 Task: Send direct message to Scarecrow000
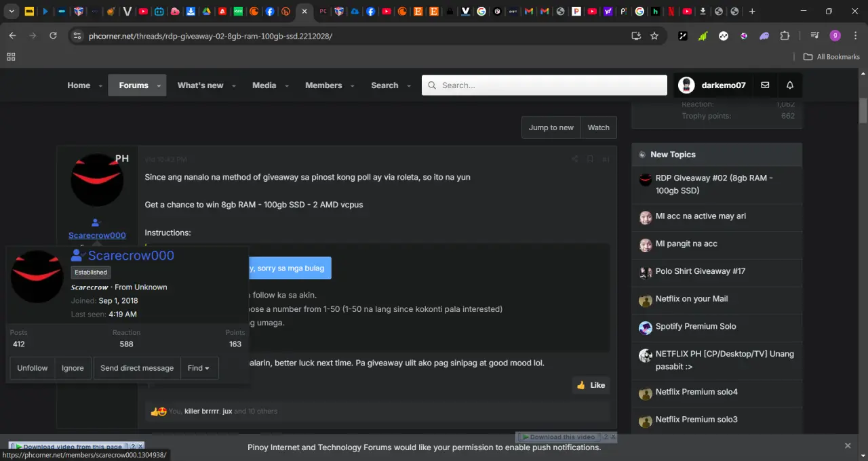[x=137, y=368]
